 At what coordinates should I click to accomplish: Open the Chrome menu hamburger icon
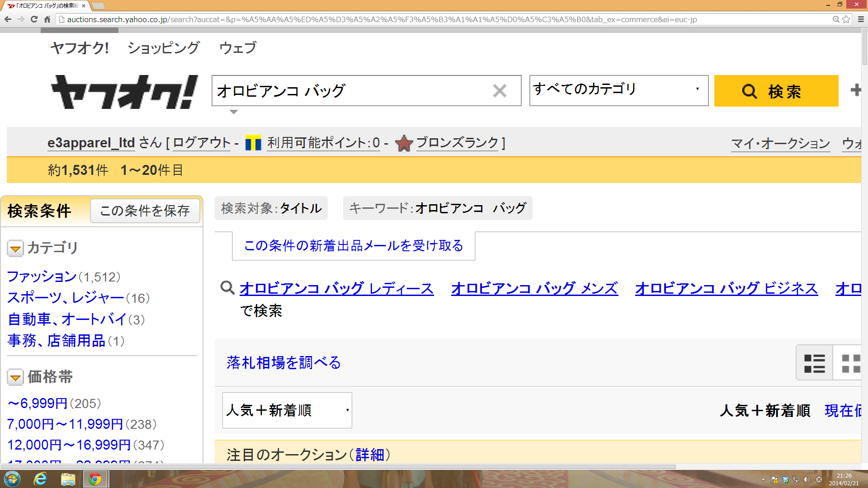click(861, 19)
